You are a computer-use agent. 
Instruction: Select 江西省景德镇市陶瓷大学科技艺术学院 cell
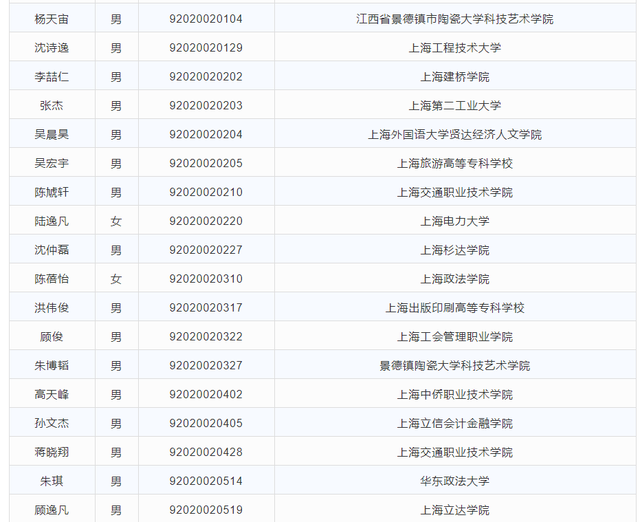[x=455, y=19]
